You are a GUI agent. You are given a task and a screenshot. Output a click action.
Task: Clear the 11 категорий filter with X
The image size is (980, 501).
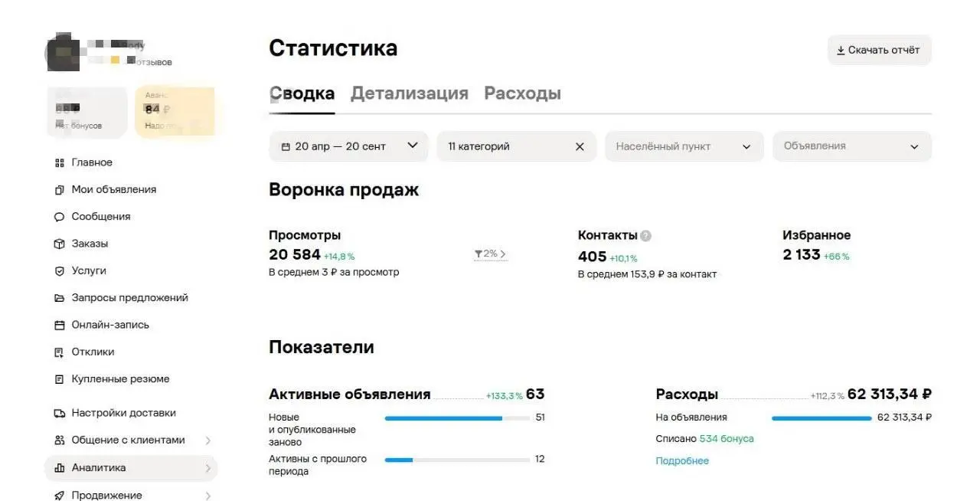tap(580, 146)
